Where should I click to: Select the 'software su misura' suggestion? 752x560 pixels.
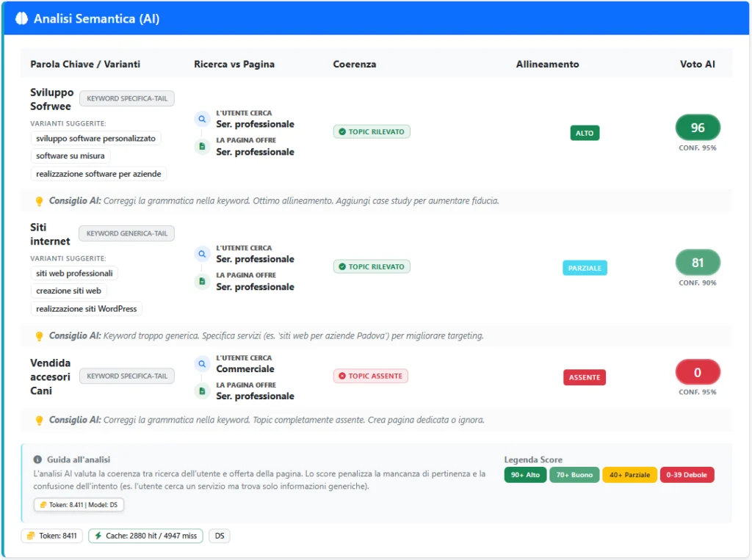point(70,156)
